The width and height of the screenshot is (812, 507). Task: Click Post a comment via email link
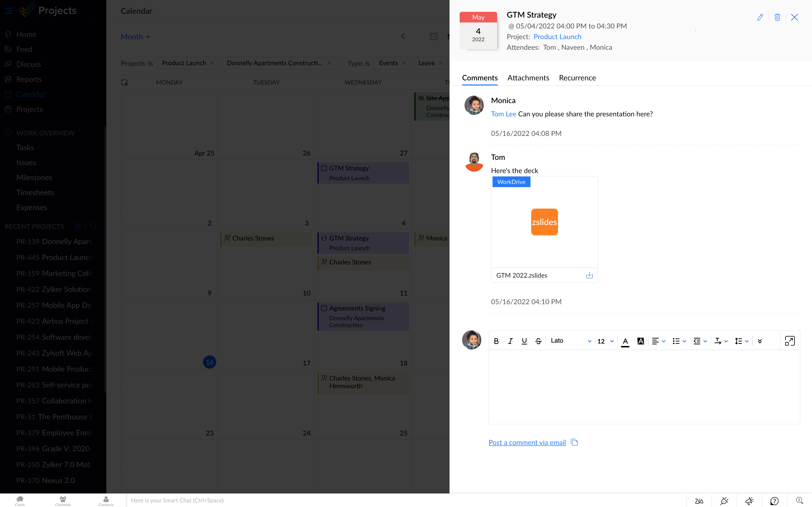pyautogui.click(x=527, y=443)
